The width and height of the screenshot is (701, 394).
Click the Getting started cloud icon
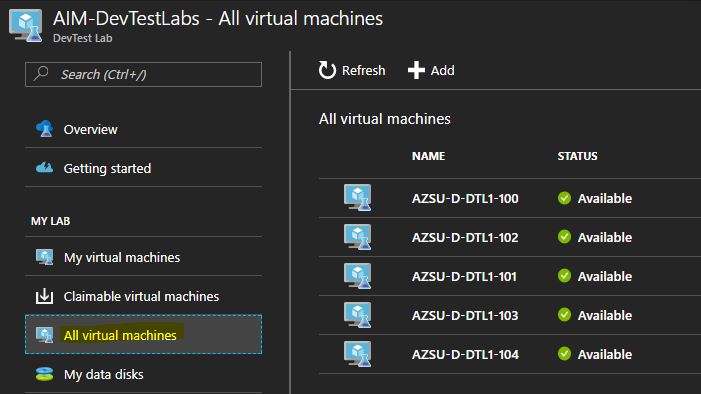44,168
